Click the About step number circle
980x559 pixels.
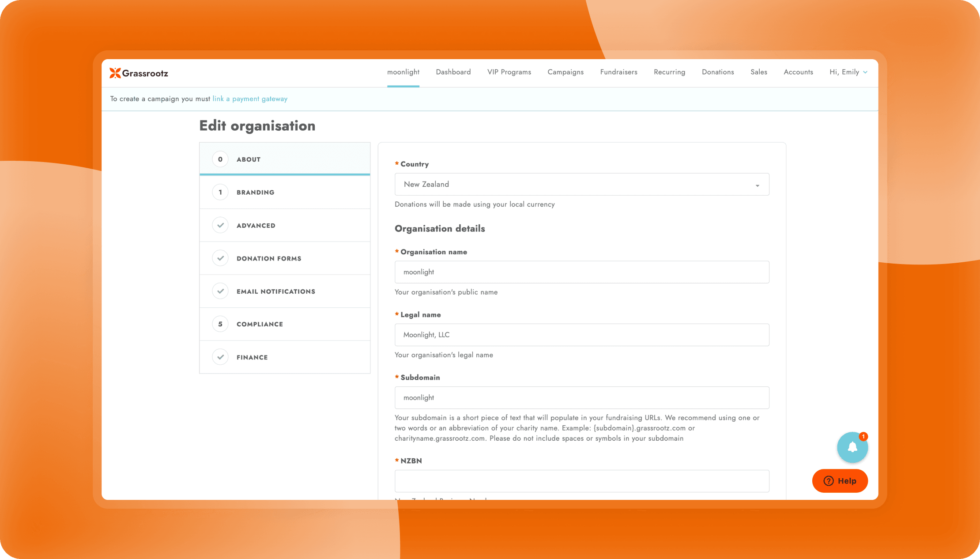tap(220, 159)
